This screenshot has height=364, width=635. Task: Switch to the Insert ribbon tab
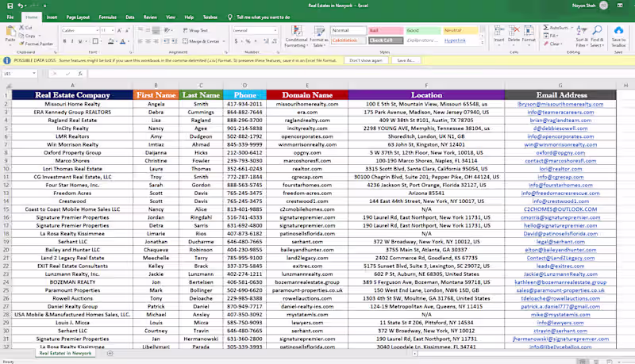[52, 17]
